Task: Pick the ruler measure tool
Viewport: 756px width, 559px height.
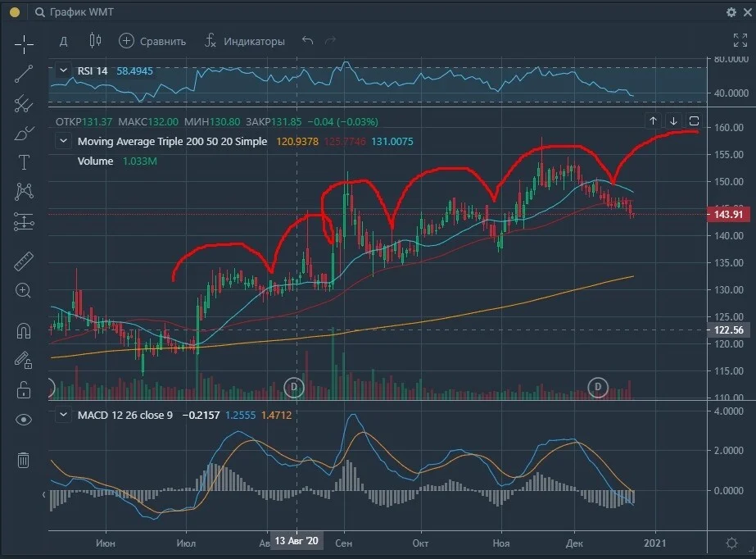Action: coord(24,261)
